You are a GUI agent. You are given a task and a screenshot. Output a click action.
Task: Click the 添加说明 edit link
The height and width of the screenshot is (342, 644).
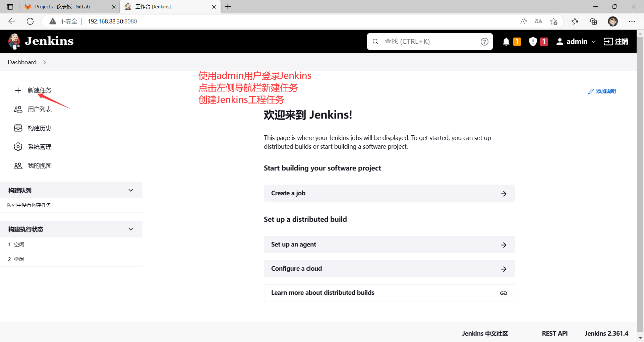click(x=602, y=91)
